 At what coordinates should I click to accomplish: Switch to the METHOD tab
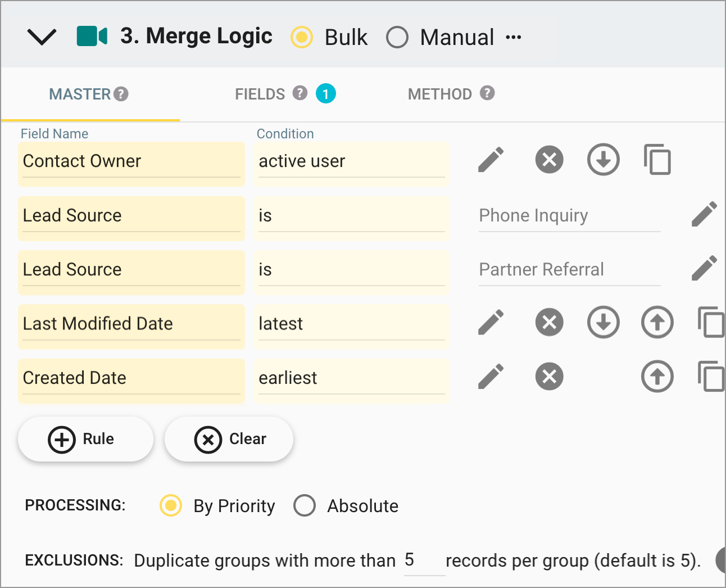pos(441,94)
